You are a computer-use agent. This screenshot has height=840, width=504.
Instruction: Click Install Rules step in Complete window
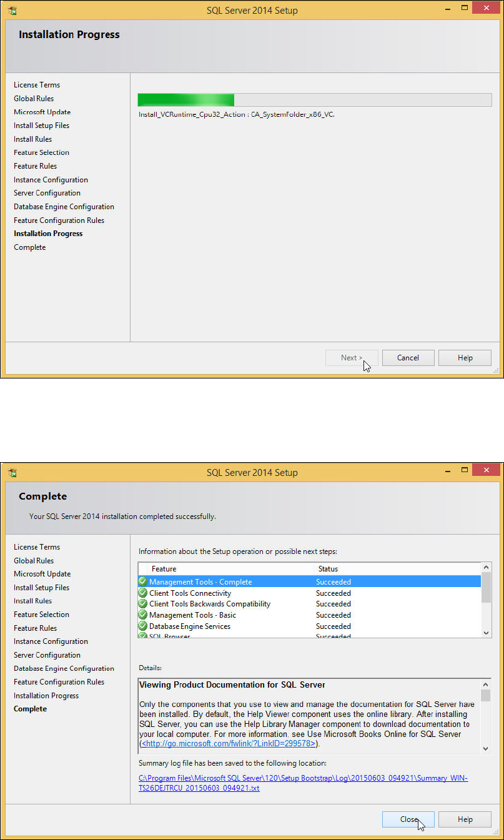pos(32,601)
